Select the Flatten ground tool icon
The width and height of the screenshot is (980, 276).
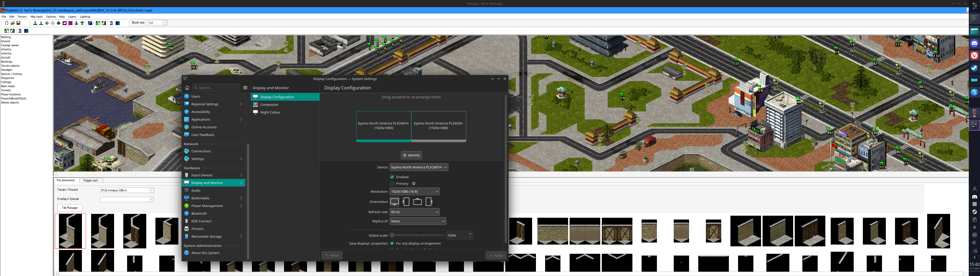pyautogui.click(x=47, y=23)
